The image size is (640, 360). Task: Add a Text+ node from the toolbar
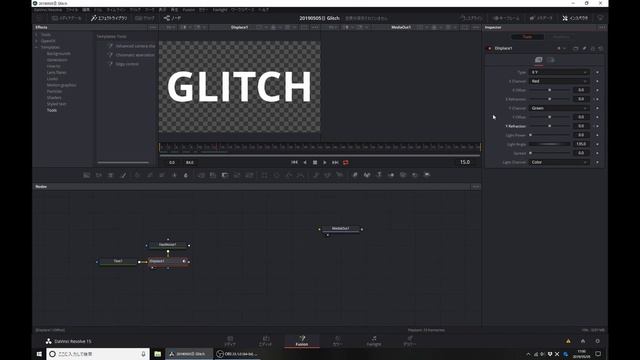click(111, 175)
